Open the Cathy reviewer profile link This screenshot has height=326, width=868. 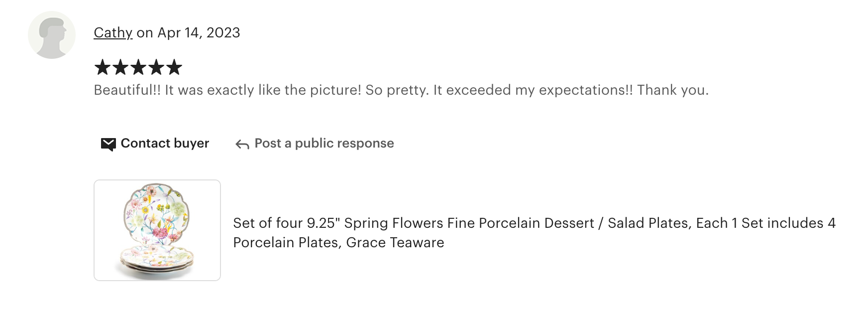tap(113, 33)
